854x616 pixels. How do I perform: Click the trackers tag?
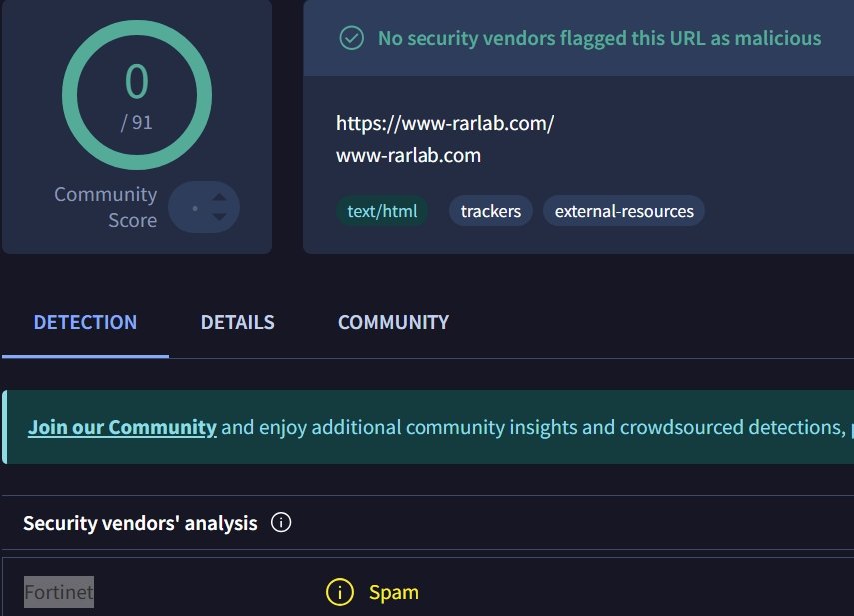click(x=491, y=211)
